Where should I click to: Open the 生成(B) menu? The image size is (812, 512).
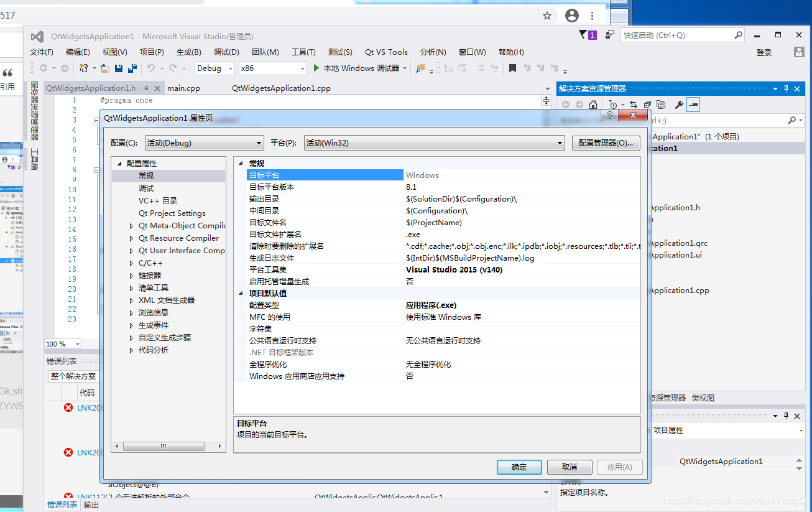point(189,52)
